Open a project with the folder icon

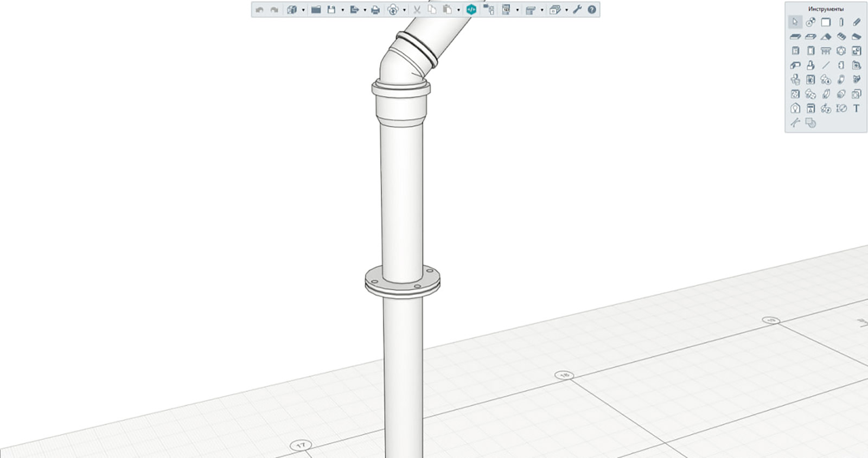coord(316,10)
